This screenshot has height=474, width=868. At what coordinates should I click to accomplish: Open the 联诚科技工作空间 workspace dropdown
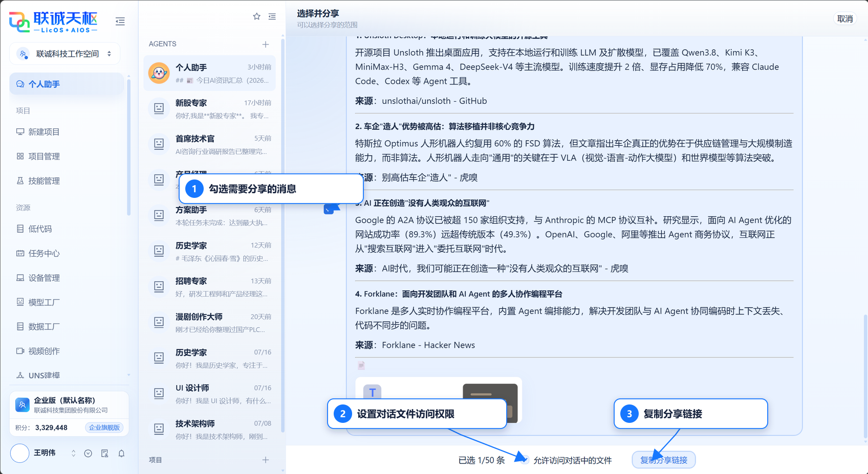click(65, 54)
